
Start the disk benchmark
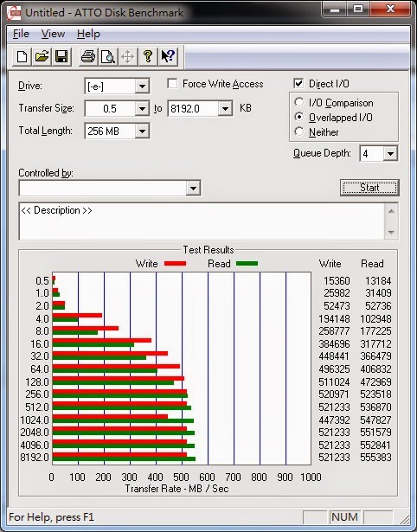[x=369, y=188]
